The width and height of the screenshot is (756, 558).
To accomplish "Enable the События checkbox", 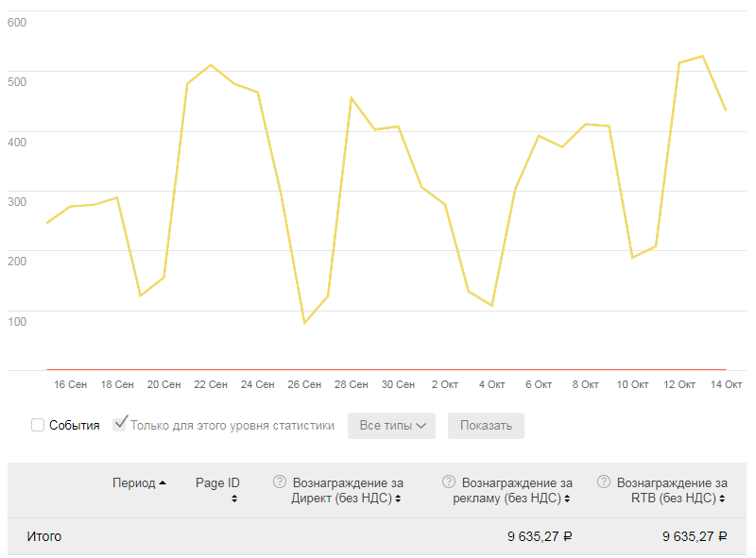I will pyautogui.click(x=38, y=425).
